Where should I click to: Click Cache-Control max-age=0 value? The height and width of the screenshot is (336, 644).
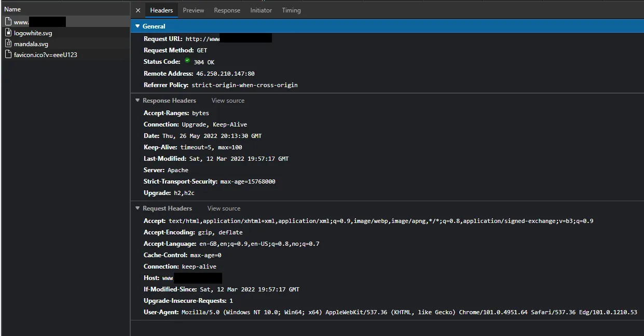[x=206, y=255]
